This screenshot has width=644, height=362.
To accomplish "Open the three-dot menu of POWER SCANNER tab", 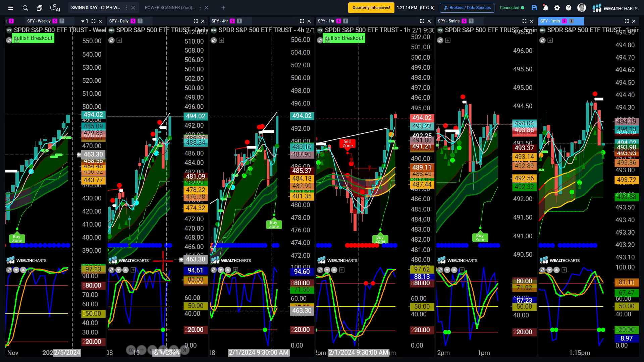I will point(200,8).
